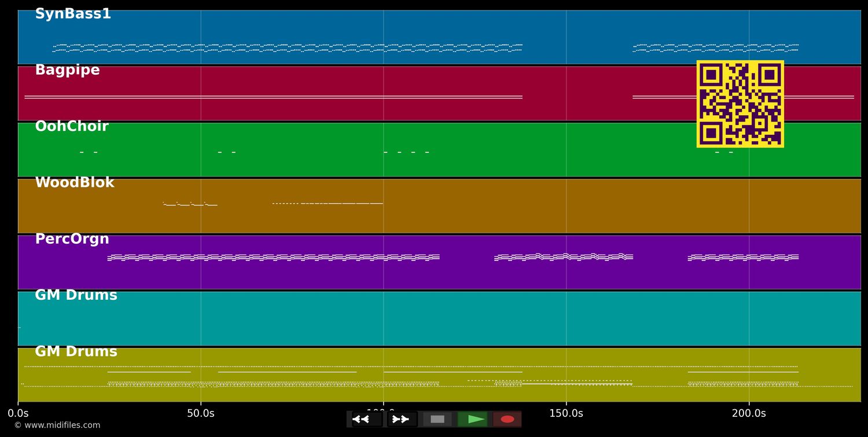Select the teal GM Drums track label

pos(76,295)
